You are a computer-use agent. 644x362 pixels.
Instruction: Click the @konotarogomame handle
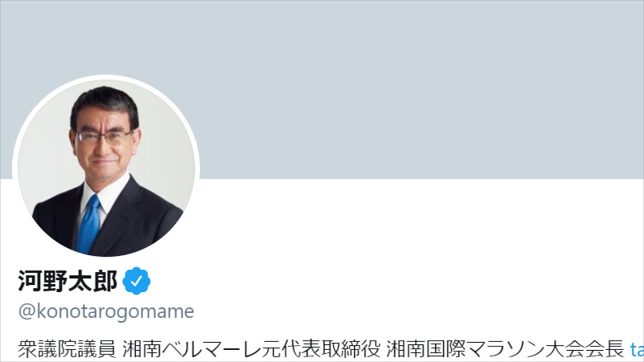click(x=106, y=312)
